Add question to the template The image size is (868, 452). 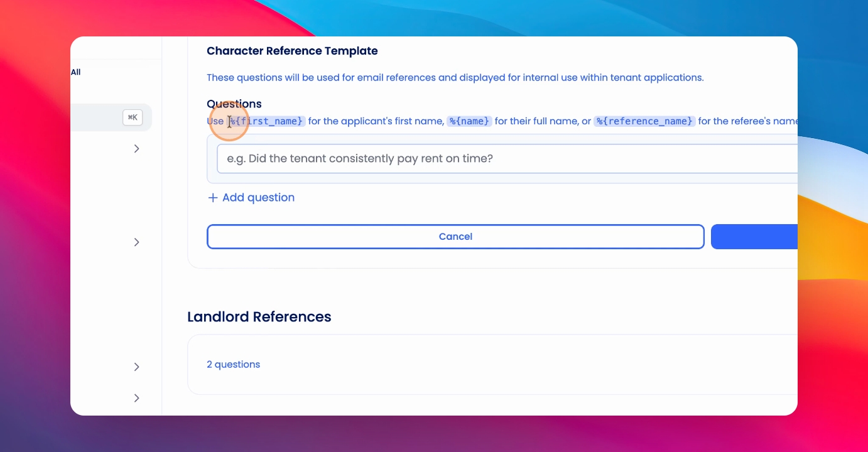pos(251,198)
